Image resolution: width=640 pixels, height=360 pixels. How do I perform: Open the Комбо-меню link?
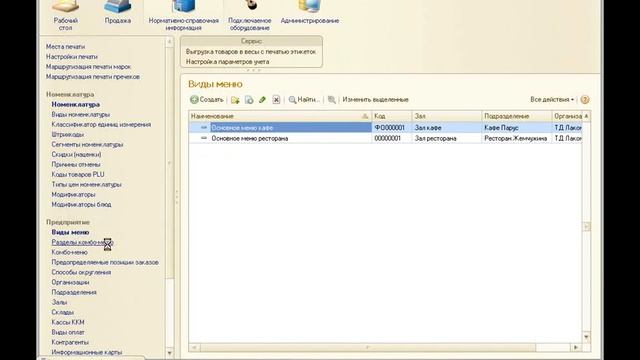point(69,252)
